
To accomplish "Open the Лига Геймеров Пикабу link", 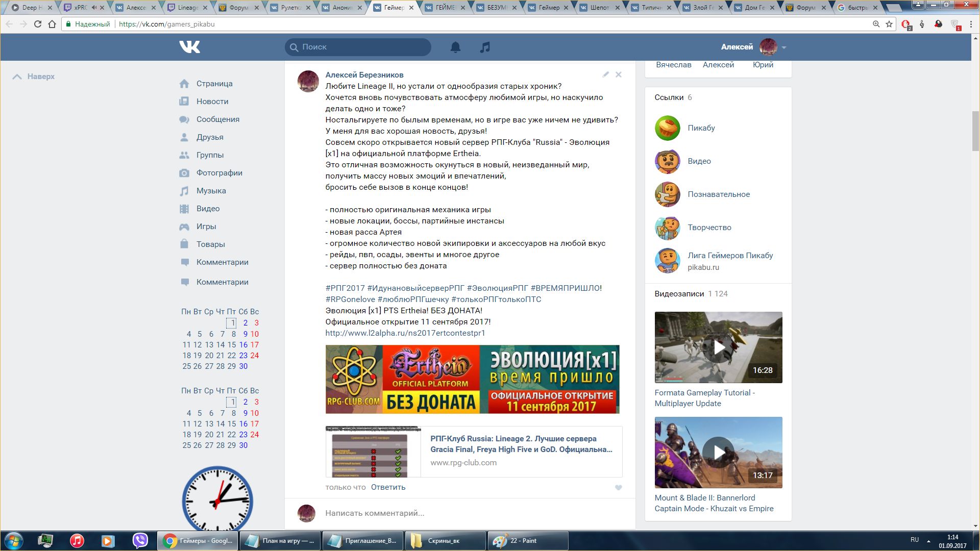I will 730,256.
